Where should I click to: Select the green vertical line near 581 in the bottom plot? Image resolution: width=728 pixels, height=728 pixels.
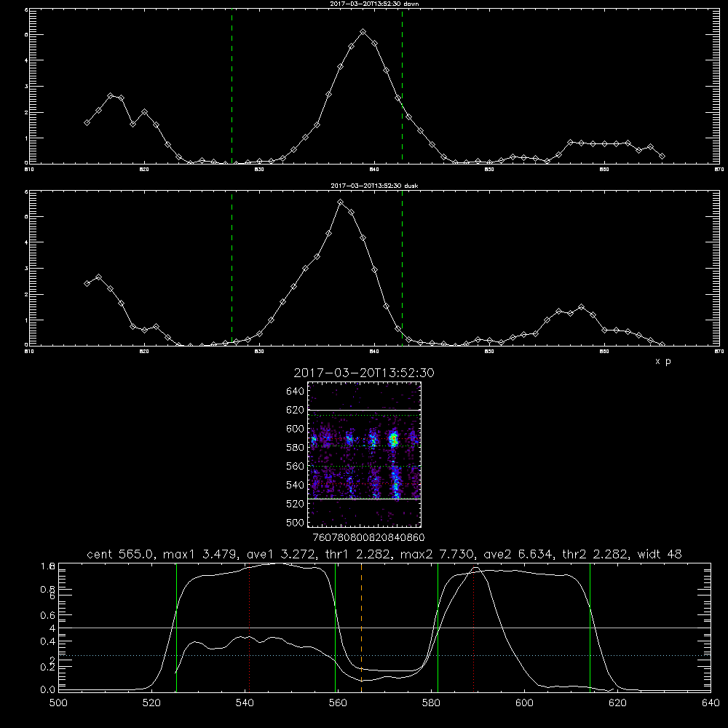coord(438,627)
